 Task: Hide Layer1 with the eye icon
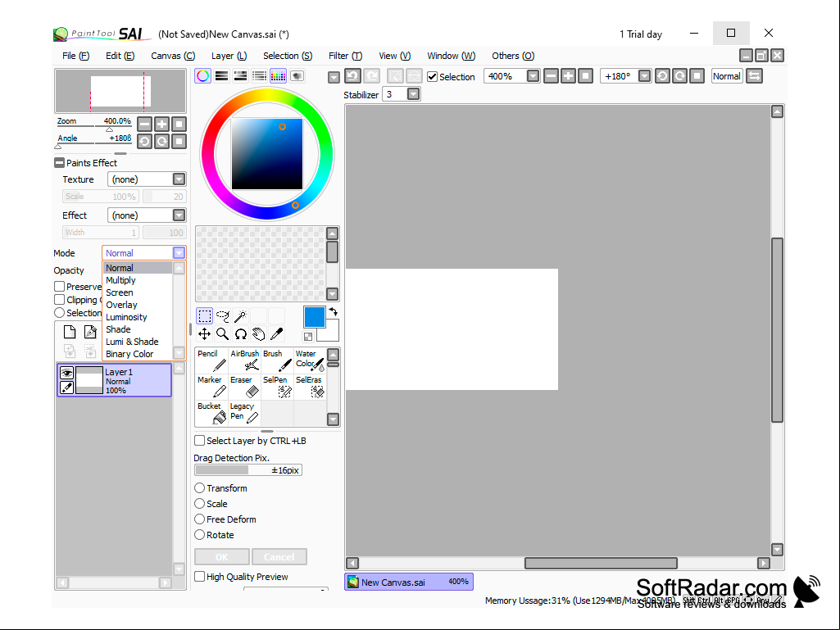point(66,373)
